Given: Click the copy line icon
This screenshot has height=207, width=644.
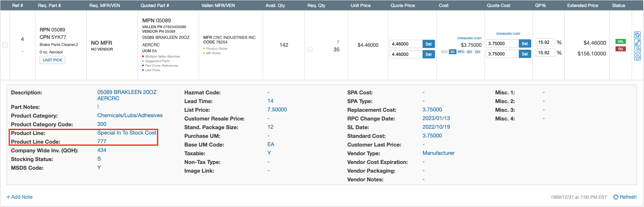Looking at the screenshot, I should pos(637,35).
